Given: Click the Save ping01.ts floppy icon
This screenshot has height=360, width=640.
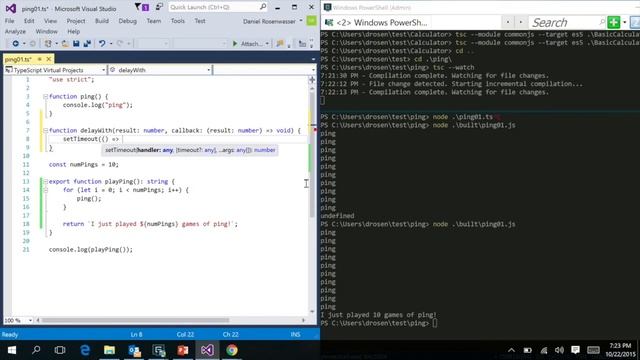Looking at the screenshot, I should click(x=76, y=43).
